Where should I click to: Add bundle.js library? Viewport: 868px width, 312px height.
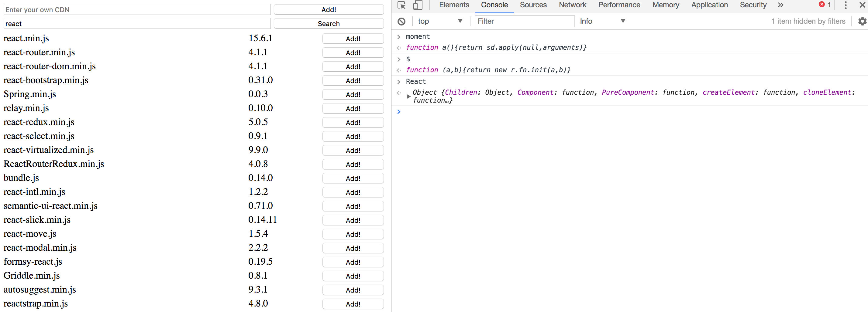click(x=353, y=178)
